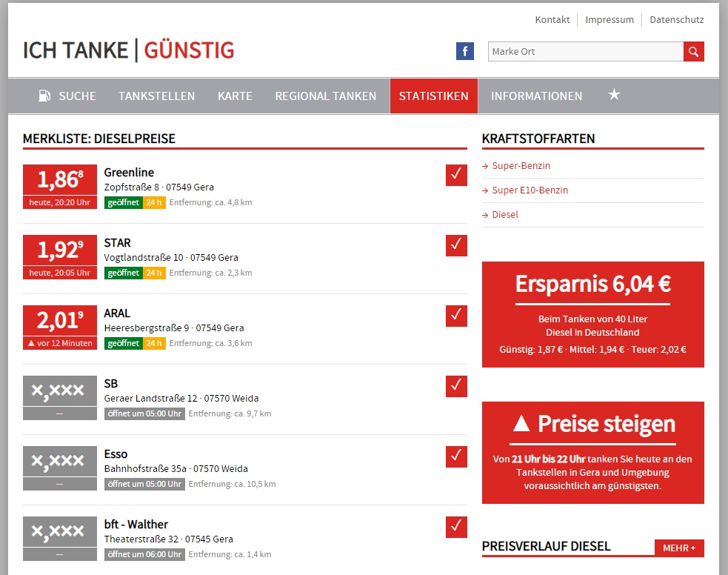Open the Esso station name
The image size is (728, 575).
click(x=116, y=454)
